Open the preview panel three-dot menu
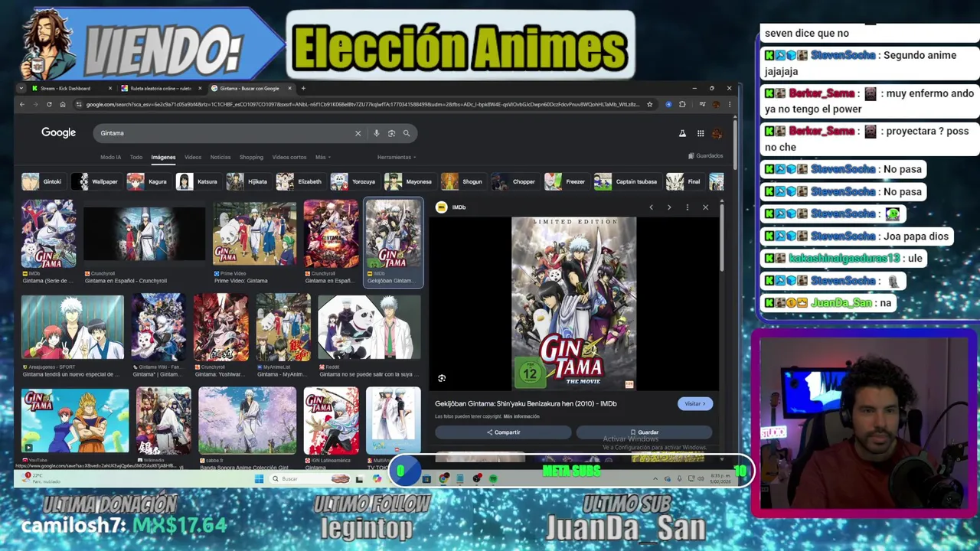The image size is (980, 551). click(x=687, y=207)
